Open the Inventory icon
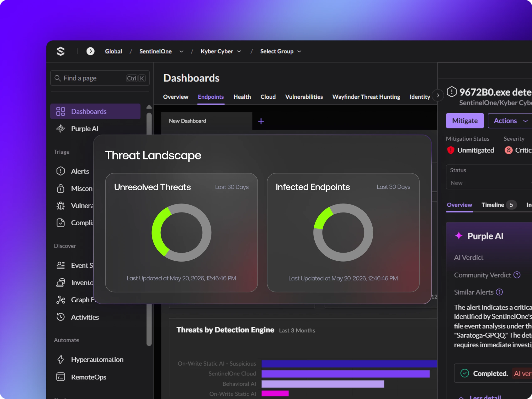532x399 pixels. (60, 283)
